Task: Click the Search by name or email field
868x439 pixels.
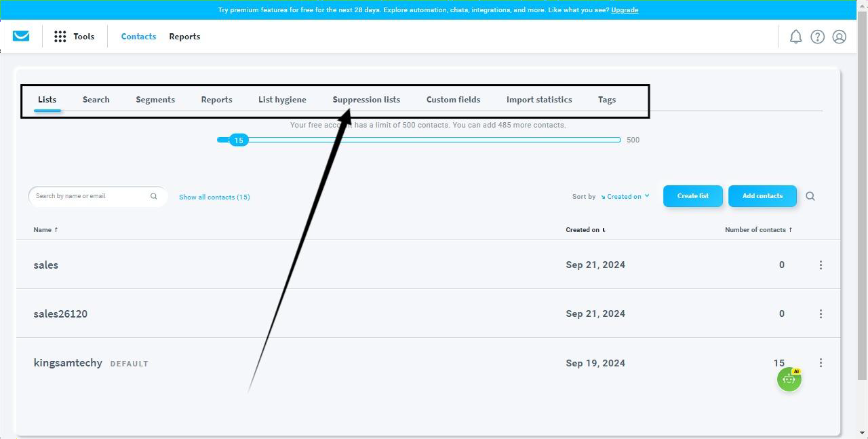Action: [90, 196]
